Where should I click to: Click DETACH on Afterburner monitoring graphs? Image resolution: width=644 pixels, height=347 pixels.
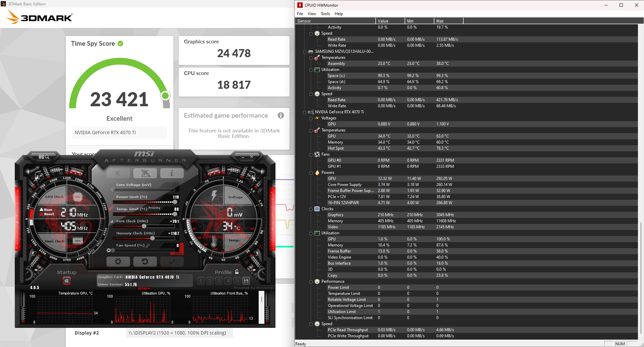tap(144, 288)
